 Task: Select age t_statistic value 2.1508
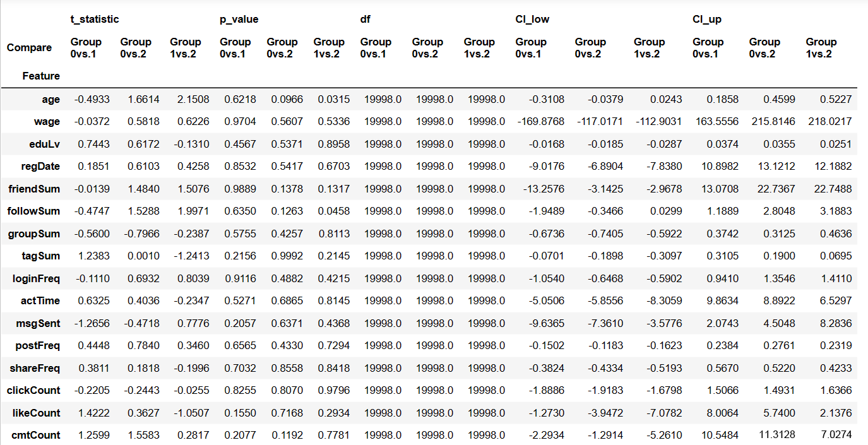click(193, 99)
